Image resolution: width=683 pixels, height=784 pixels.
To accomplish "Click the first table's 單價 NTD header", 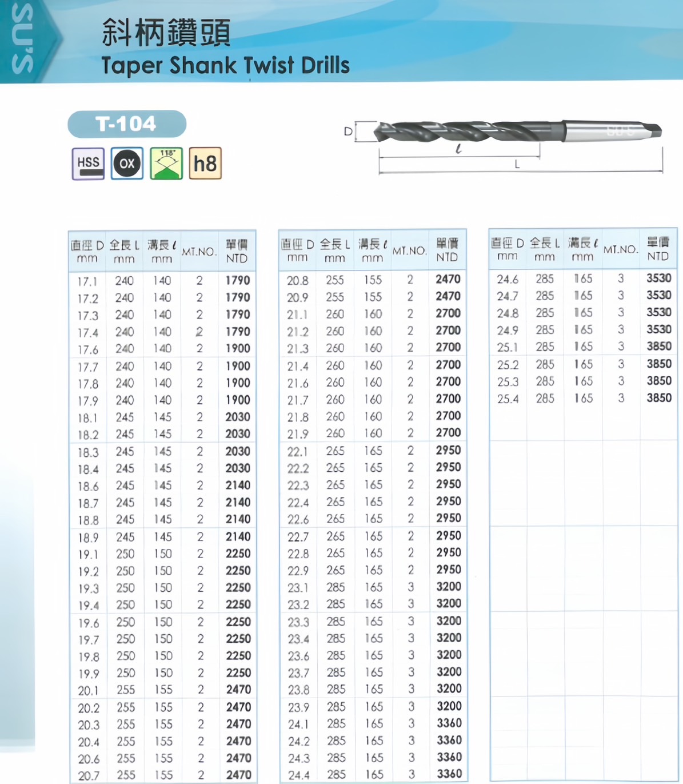I will 237,252.
